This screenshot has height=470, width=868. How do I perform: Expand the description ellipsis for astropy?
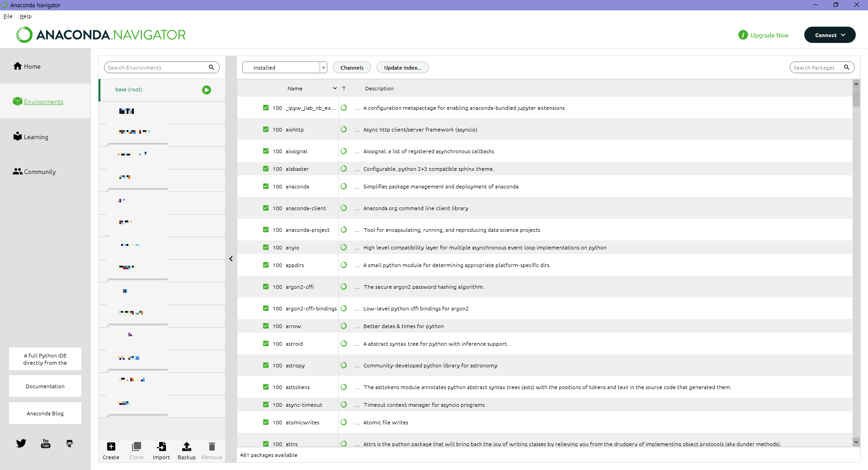pos(357,366)
